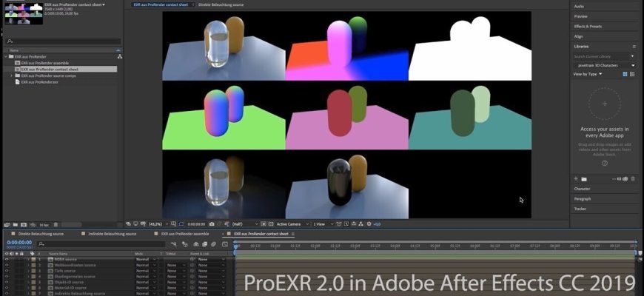Image resolution: width=644 pixels, height=296 pixels.
Task: Toggle the fast previews icon in viewer bar
Action: 346,224
